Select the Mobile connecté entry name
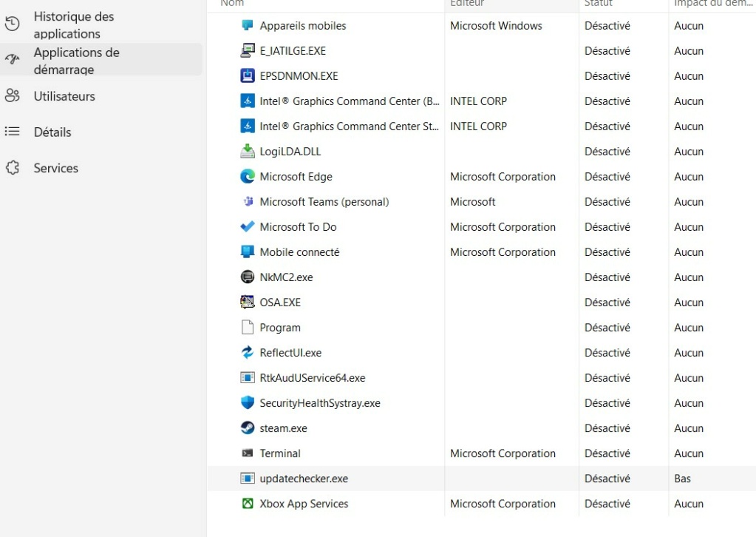756x537 pixels. [x=299, y=251]
